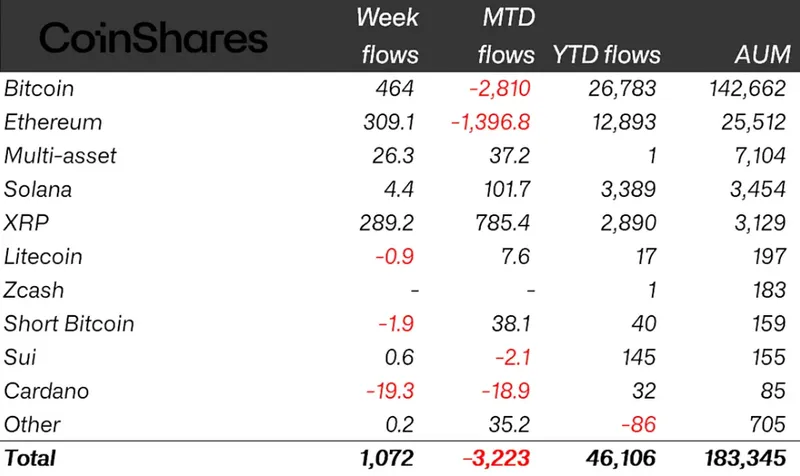Click the Short Bitcoin row label
This screenshot has height=476, width=800.
point(69,323)
